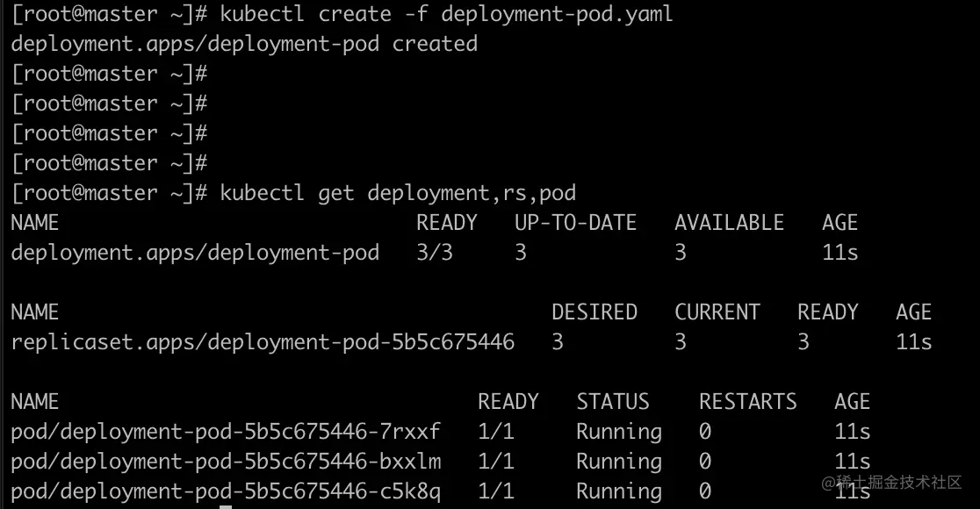Click Running status of bxxlm pod
Screen dimensions: 980x509
[x=619, y=462]
